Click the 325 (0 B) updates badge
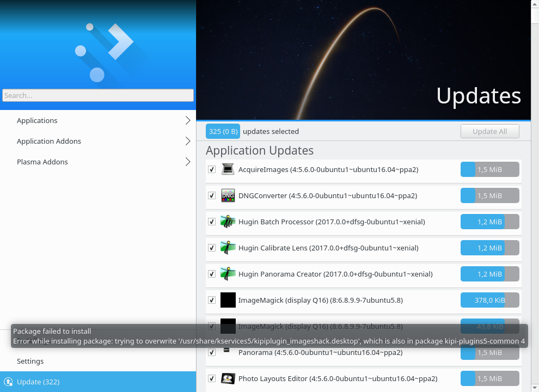The width and height of the screenshot is (539, 392). point(223,131)
